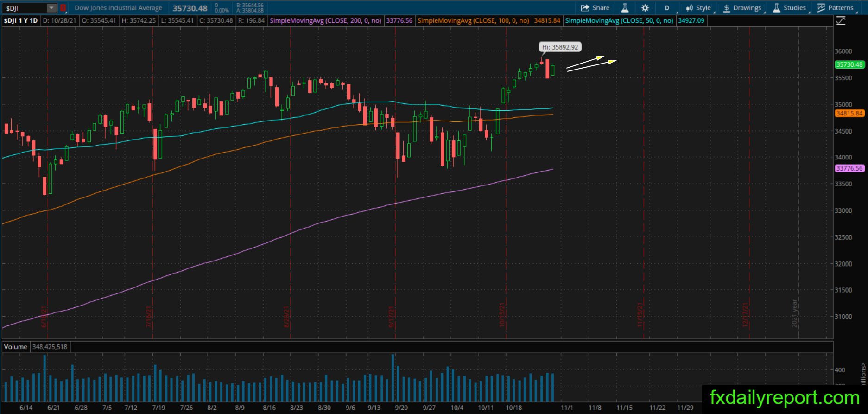The width and height of the screenshot is (868, 414).
Task: Click the 35000 price axis label
Action: coord(843,105)
